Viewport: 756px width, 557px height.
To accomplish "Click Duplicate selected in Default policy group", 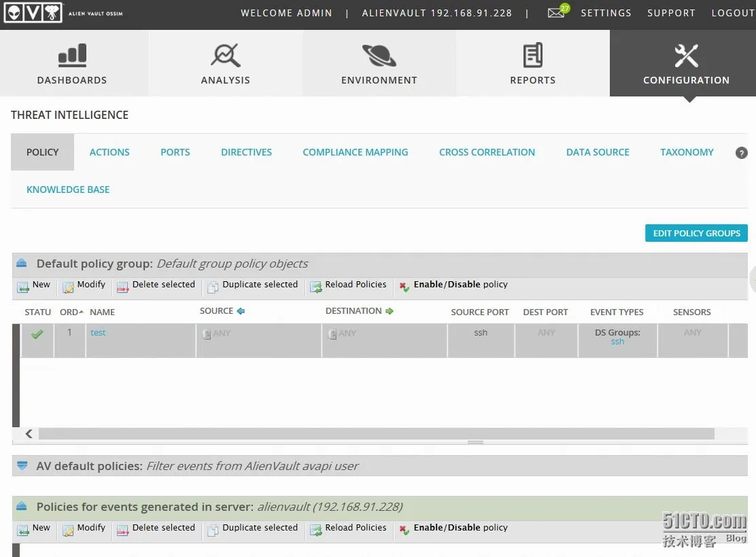I will (x=253, y=285).
